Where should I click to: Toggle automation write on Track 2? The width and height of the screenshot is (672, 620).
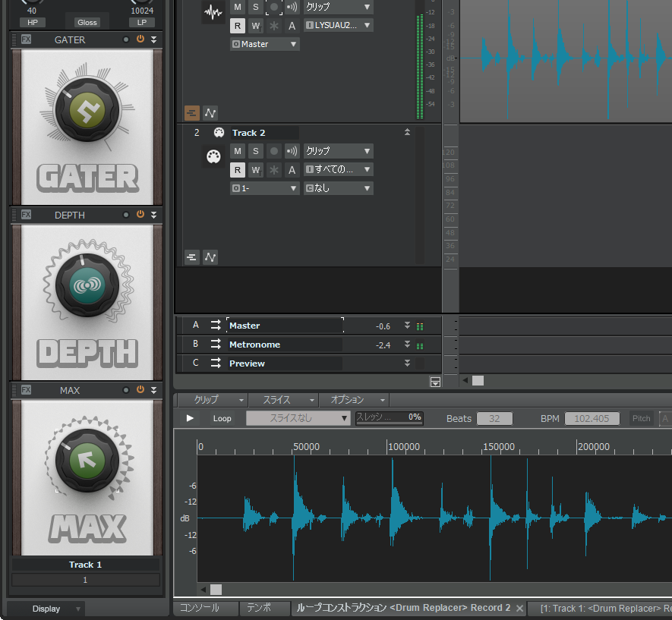point(255,170)
